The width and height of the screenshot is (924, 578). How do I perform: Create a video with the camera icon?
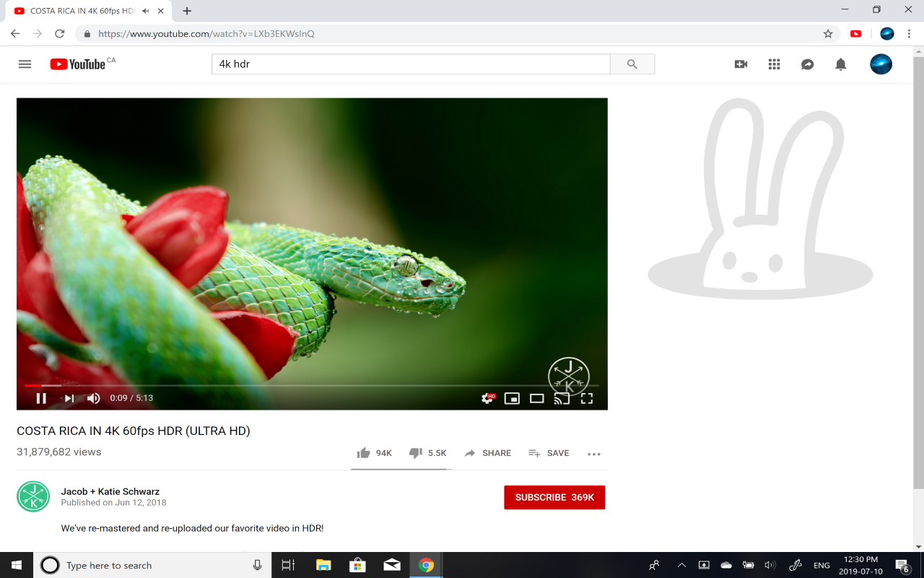coord(741,64)
